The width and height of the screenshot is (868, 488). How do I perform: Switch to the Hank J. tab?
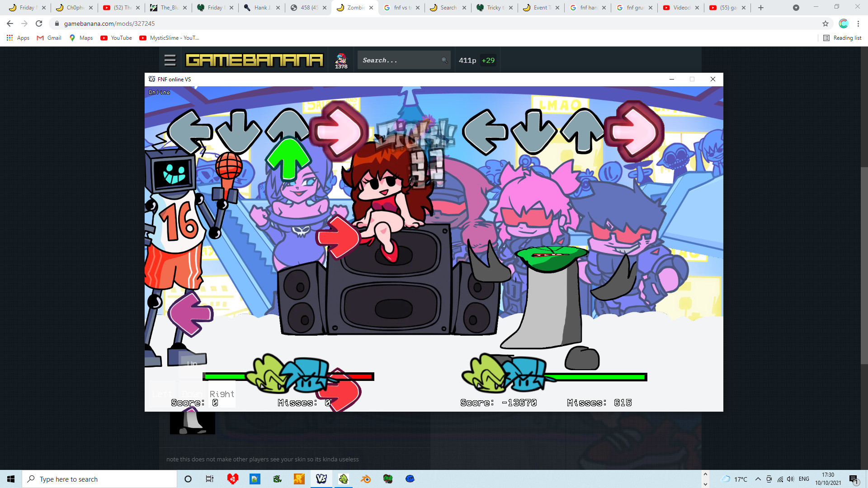pyautogui.click(x=261, y=8)
